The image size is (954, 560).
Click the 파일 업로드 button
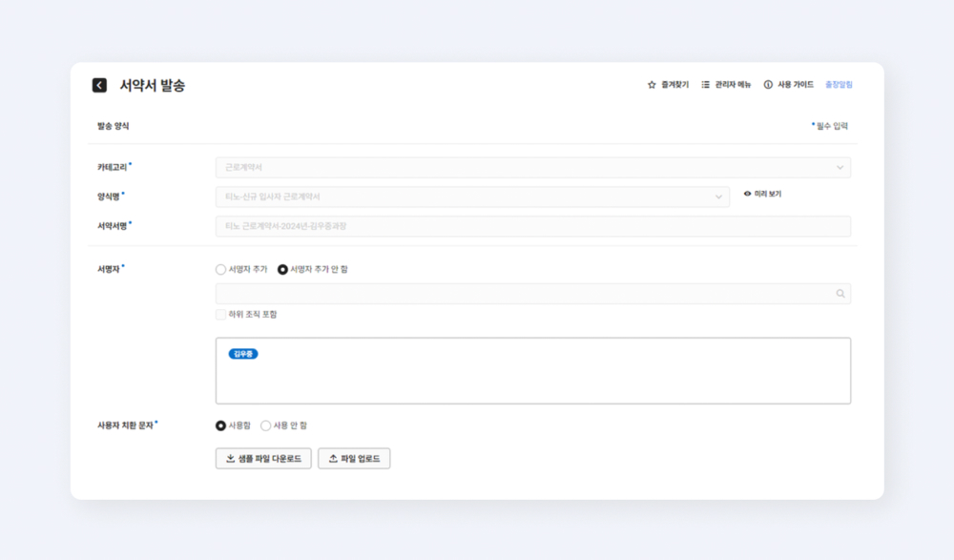[x=354, y=459]
